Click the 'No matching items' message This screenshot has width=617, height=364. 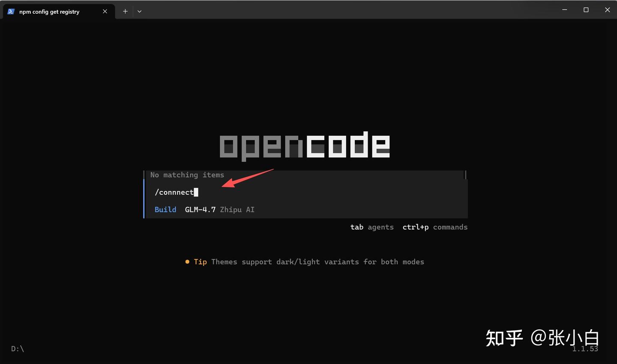coord(187,175)
